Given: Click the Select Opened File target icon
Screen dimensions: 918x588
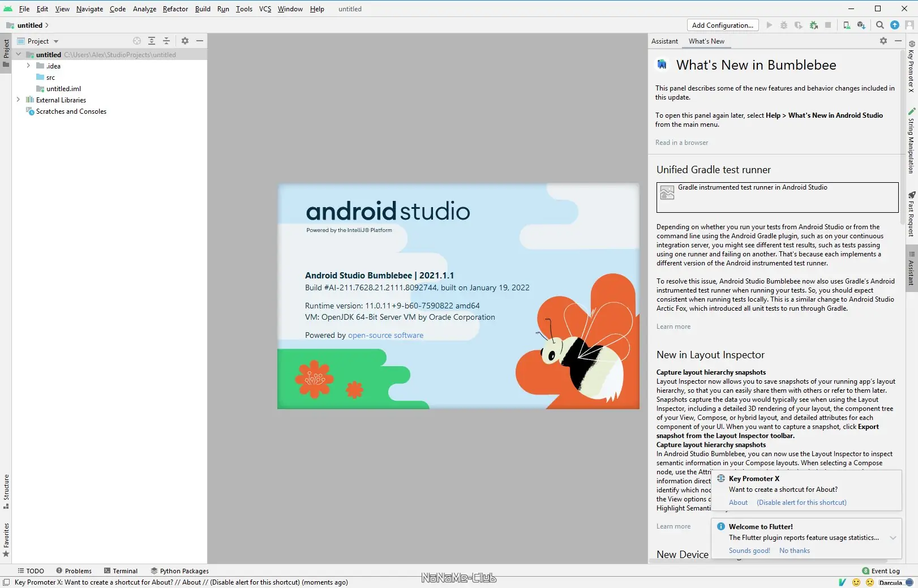Looking at the screenshot, I should click(137, 41).
